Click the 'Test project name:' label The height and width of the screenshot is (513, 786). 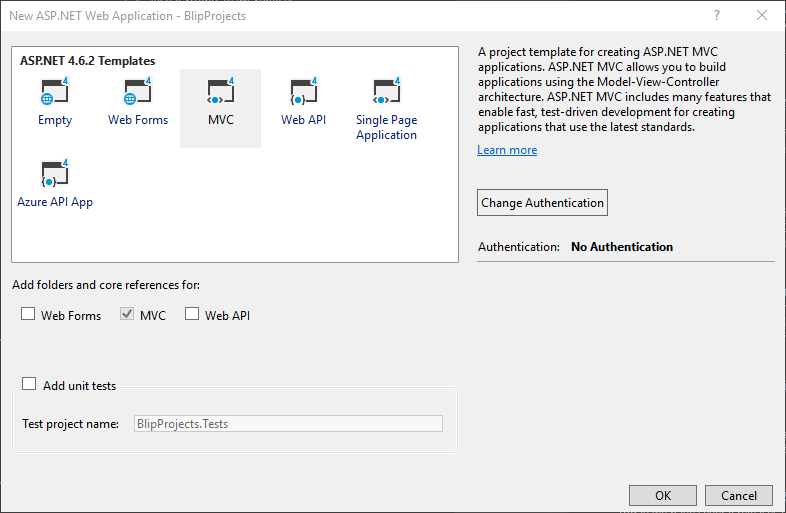click(70, 424)
